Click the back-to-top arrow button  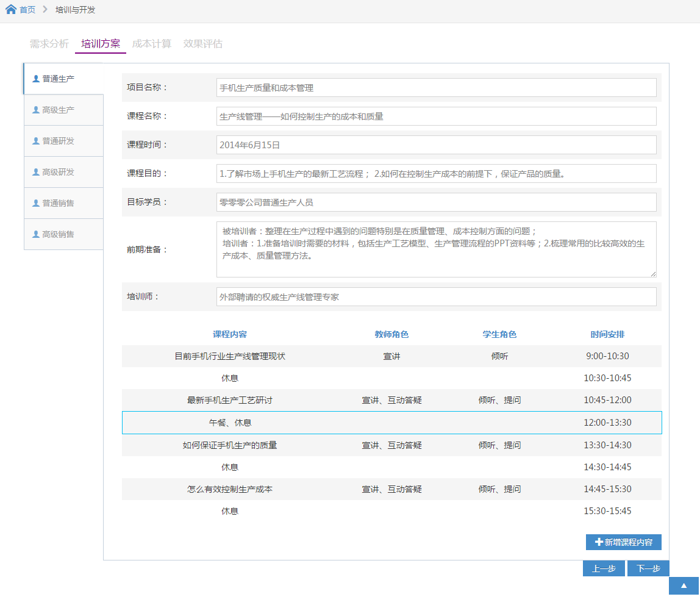tap(684, 586)
